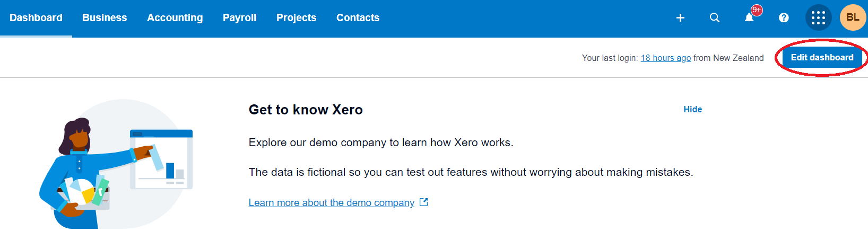Hide the Get to know Xero panel
The width and height of the screenshot is (868, 250).
tap(692, 110)
